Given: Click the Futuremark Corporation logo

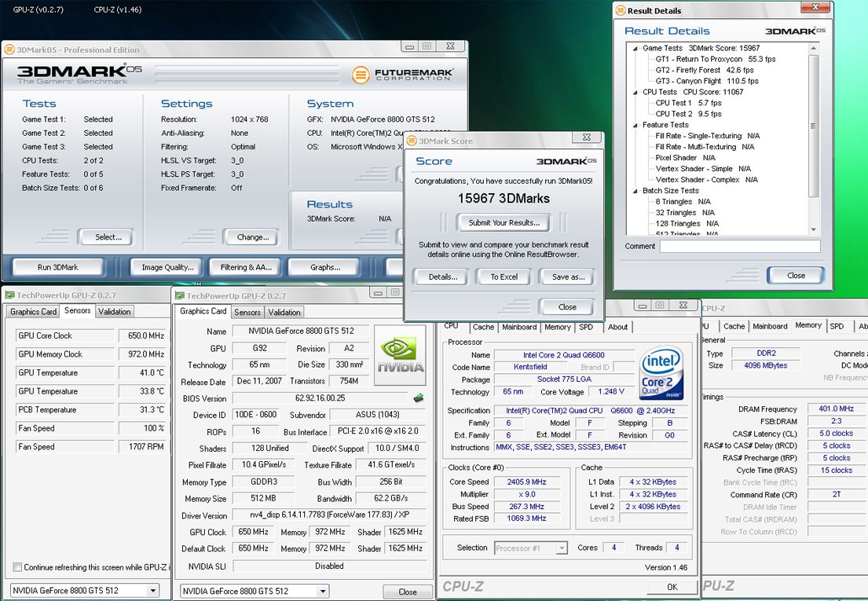Looking at the screenshot, I should tap(402, 74).
